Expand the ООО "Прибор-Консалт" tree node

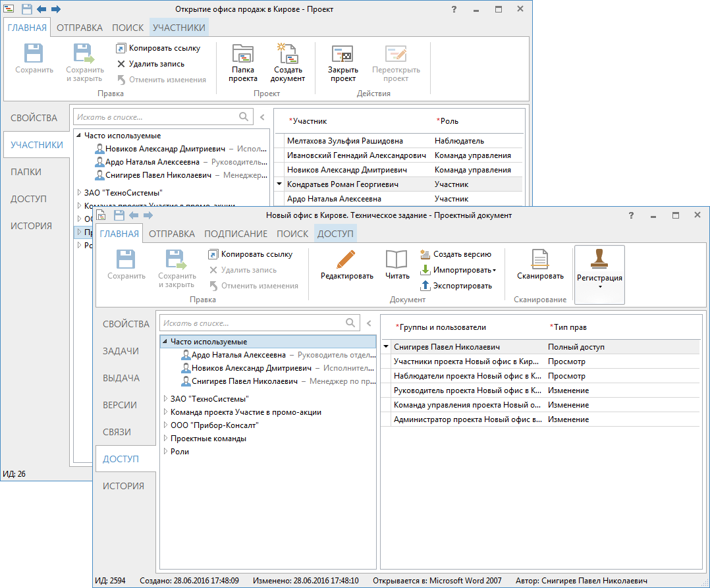(165, 425)
